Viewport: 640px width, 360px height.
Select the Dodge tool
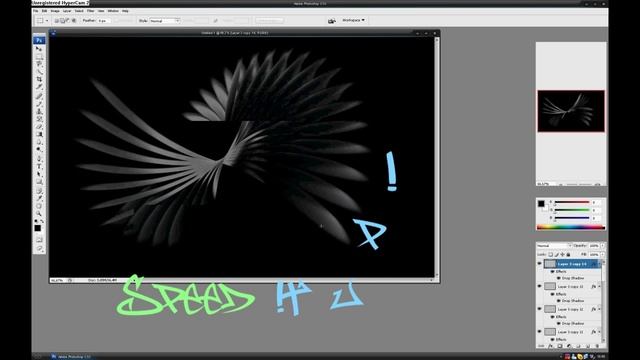point(39,150)
